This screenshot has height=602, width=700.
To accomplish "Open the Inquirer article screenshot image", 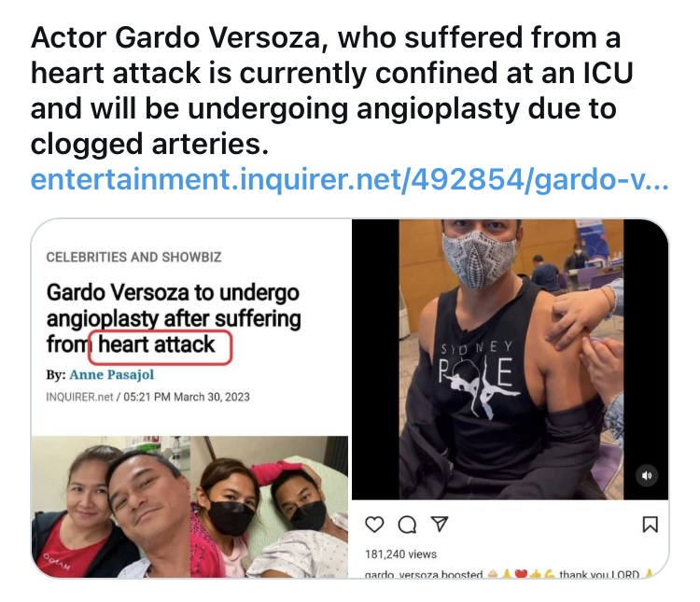I will [189, 399].
